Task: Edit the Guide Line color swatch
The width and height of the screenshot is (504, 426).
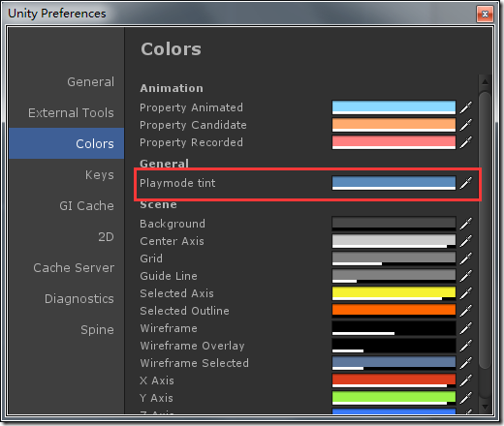Action: [x=394, y=276]
